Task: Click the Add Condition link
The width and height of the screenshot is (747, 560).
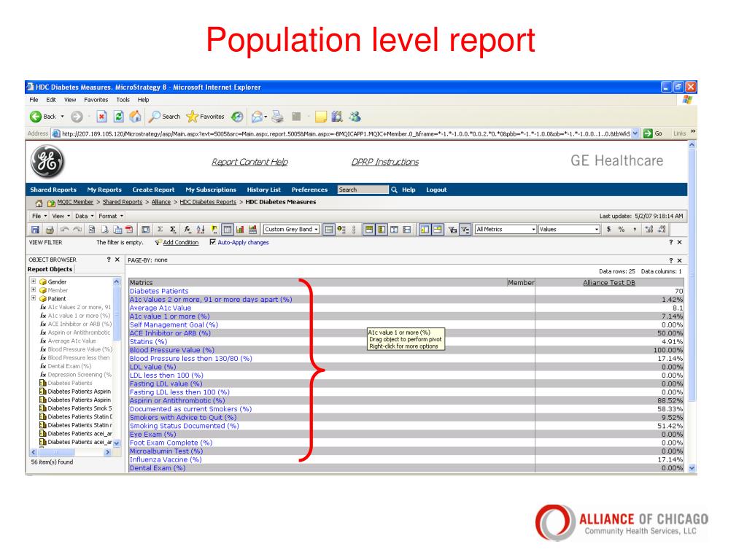Action: [x=181, y=242]
